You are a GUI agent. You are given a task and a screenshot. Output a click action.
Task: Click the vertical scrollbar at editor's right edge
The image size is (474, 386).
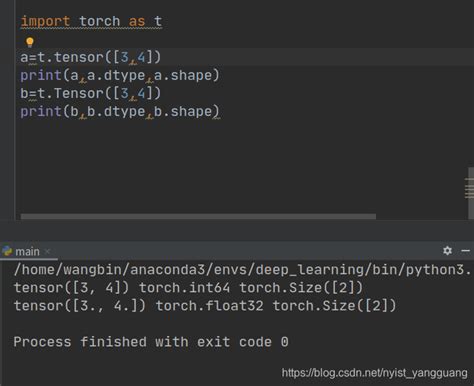(x=470, y=193)
